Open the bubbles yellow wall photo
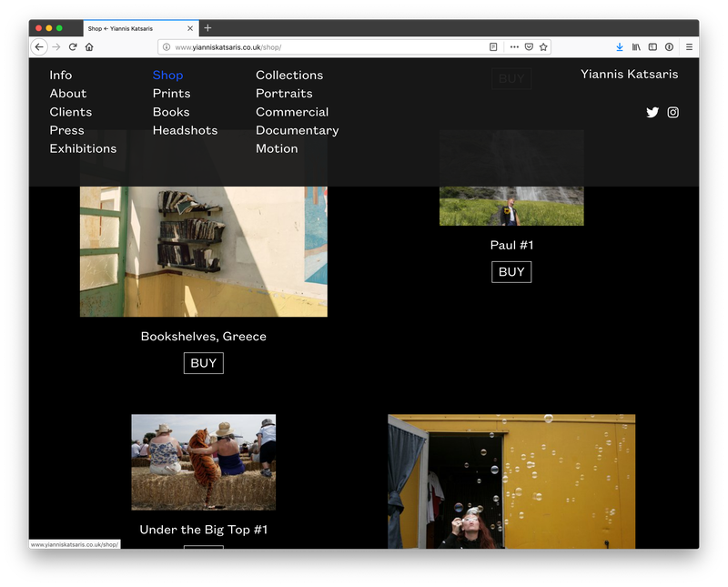The image size is (728, 587). point(511,481)
